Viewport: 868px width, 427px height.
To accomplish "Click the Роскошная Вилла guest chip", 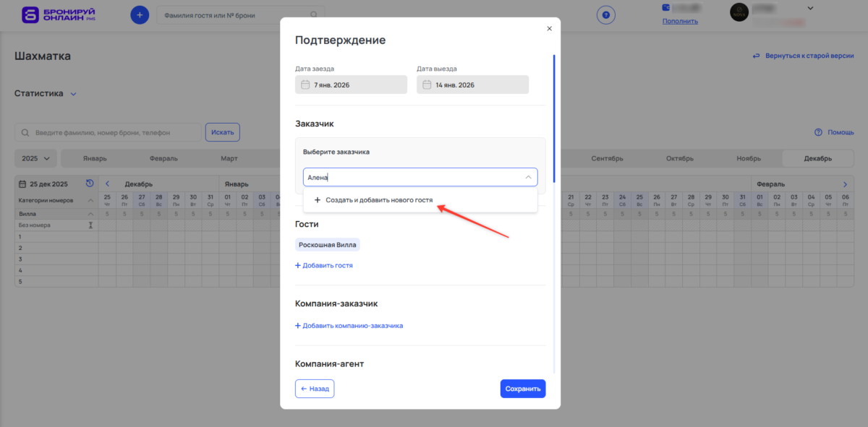I will coord(328,244).
